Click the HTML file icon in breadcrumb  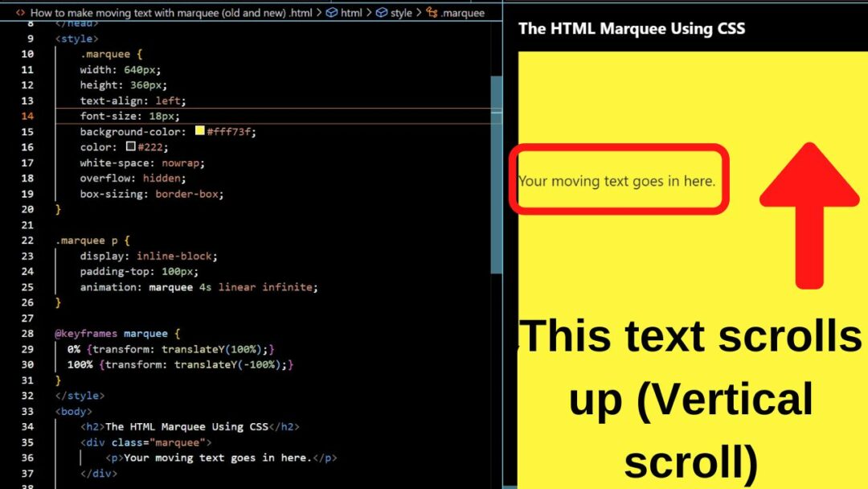[20, 13]
